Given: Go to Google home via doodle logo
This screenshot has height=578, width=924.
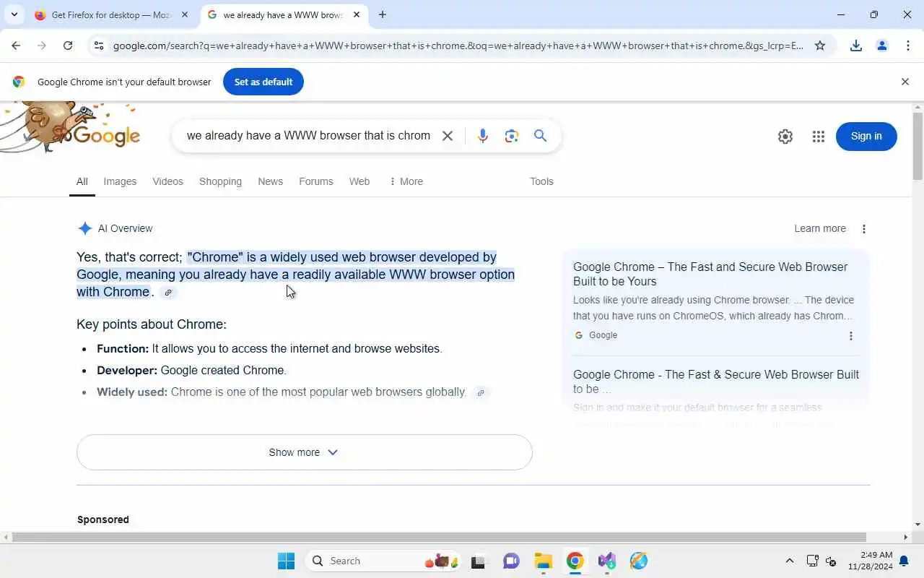Looking at the screenshot, I should (x=70, y=129).
